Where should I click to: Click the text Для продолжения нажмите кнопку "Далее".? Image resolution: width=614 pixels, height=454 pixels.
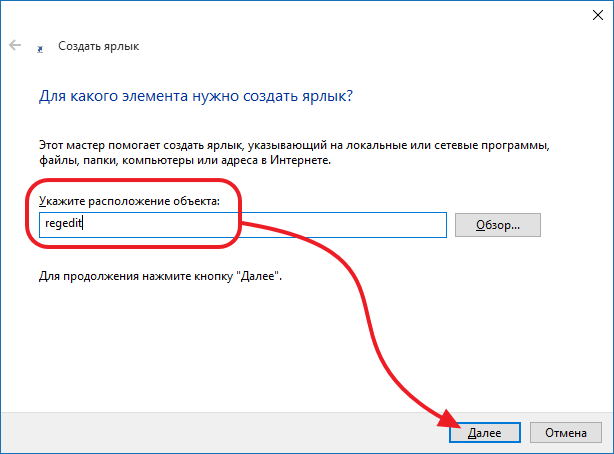[160, 276]
